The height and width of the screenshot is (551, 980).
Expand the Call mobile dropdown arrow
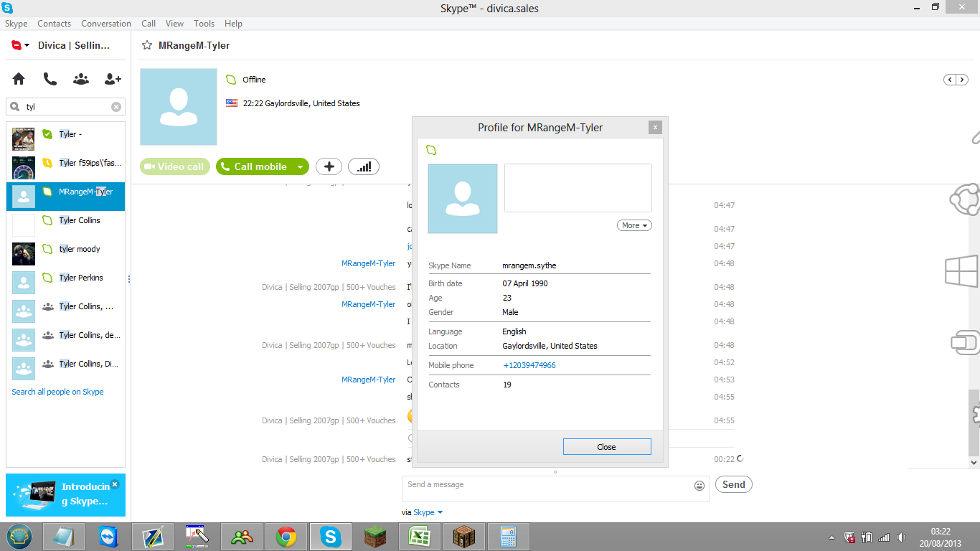301,166
